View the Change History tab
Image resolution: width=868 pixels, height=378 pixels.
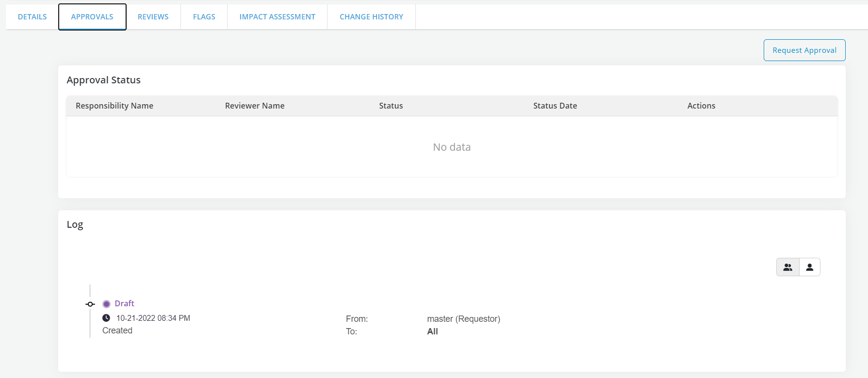[x=371, y=17]
